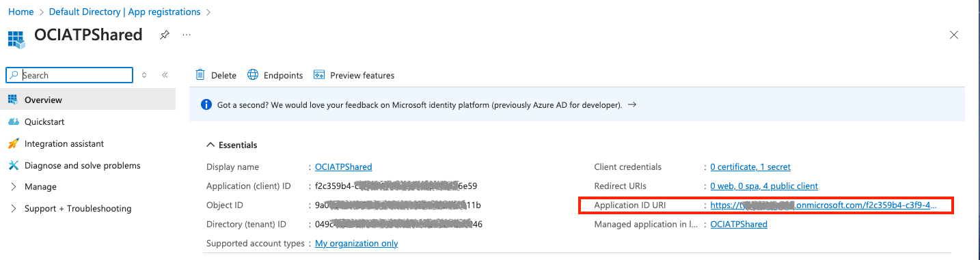Click the info icon in feedback banner
This screenshot has width=980, height=260.
206,105
